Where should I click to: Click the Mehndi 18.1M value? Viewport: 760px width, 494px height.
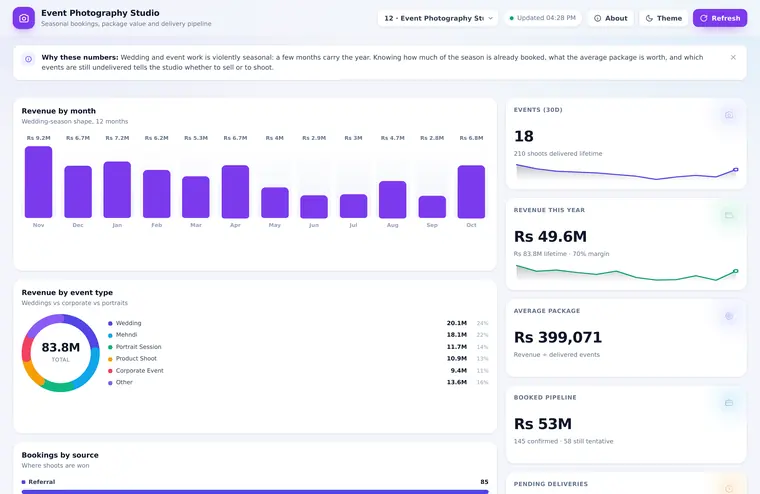[x=456, y=335]
